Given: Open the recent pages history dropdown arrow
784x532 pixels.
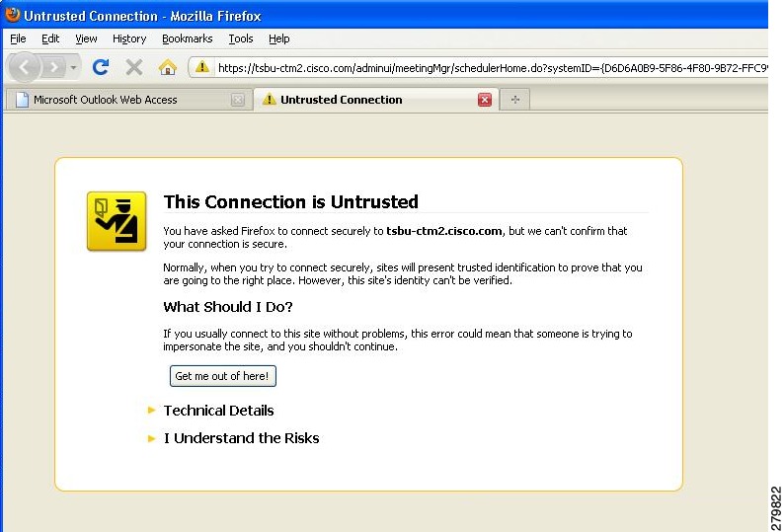Looking at the screenshot, I should tap(73, 67).
